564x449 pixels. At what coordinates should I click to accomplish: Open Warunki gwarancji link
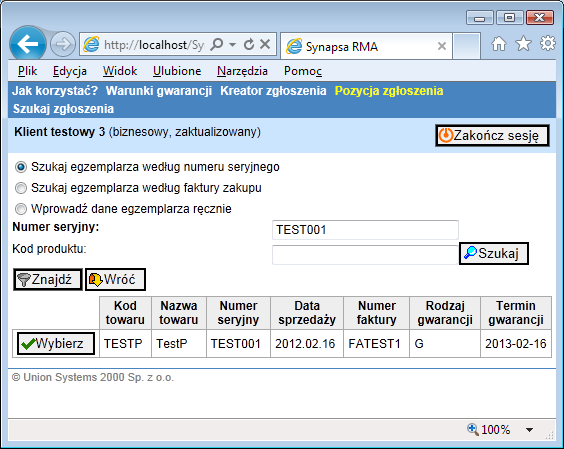click(x=159, y=91)
